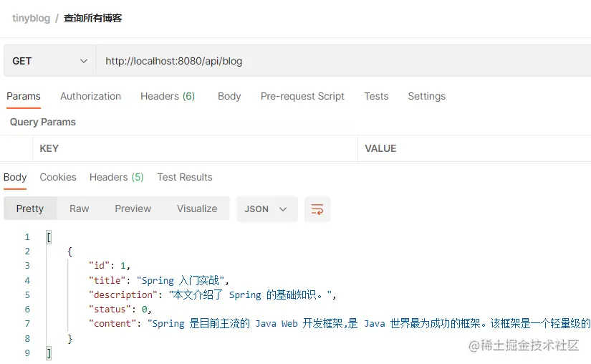Open the response Headers (5) tab
Viewport: 591px width, 364px height.
(x=117, y=177)
